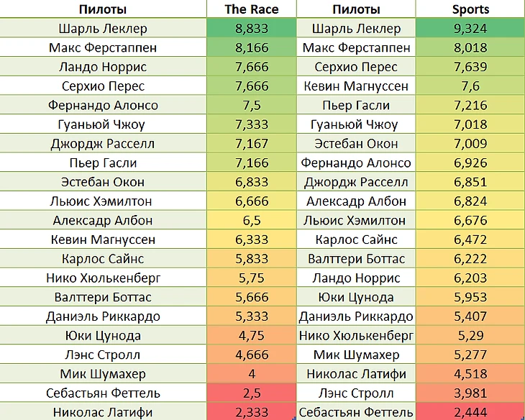Select The Race column header
The height and width of the screenshot is (420, 525).
tap(251, 9)
